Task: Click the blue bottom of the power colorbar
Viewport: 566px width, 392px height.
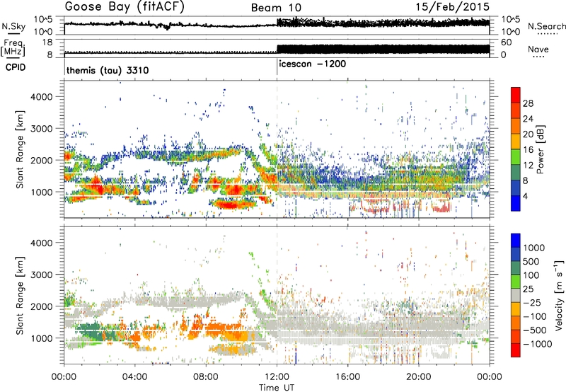Action: (516, 204)
